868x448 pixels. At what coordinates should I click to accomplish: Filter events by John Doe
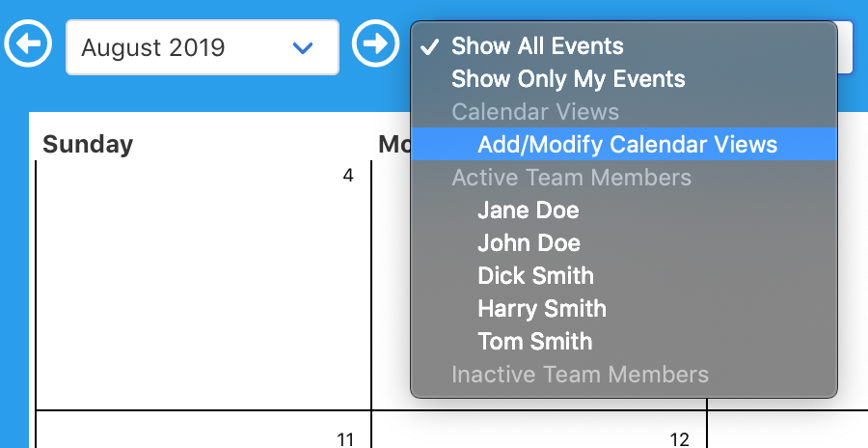tap(529, 243)
